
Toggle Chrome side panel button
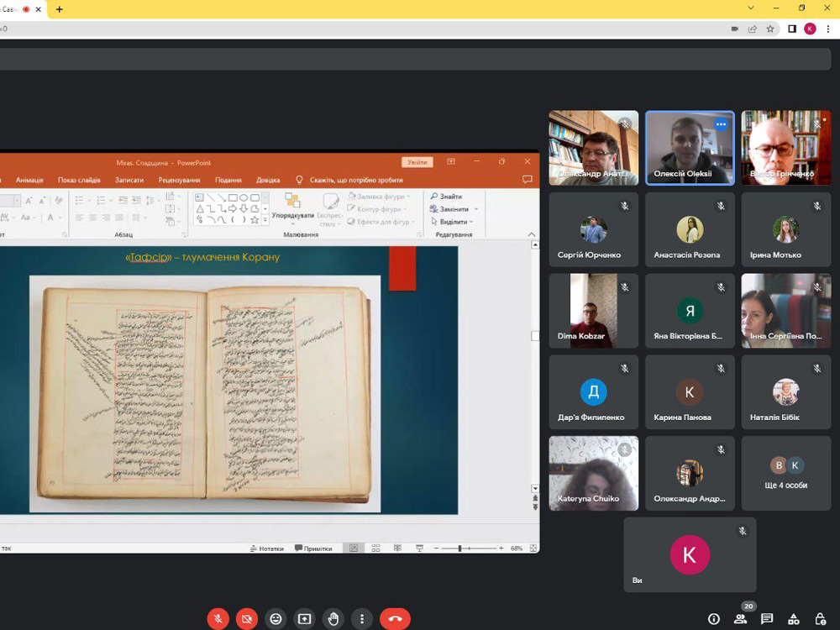point(791,29)
